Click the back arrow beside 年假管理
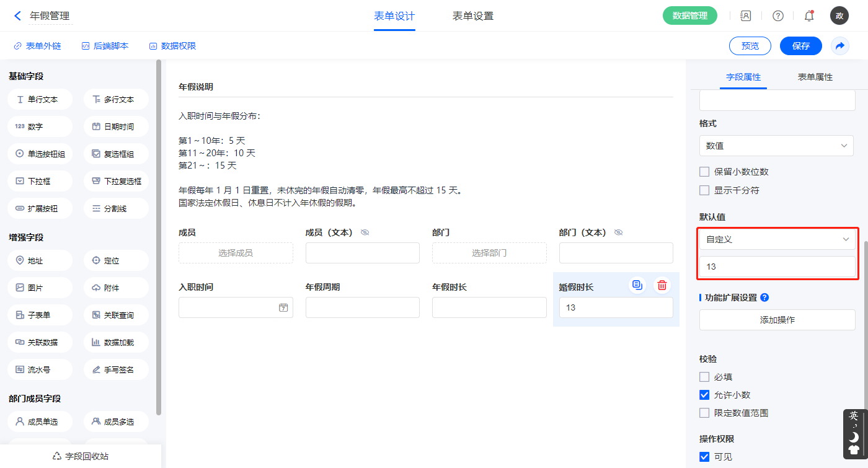 click(17, 16)
